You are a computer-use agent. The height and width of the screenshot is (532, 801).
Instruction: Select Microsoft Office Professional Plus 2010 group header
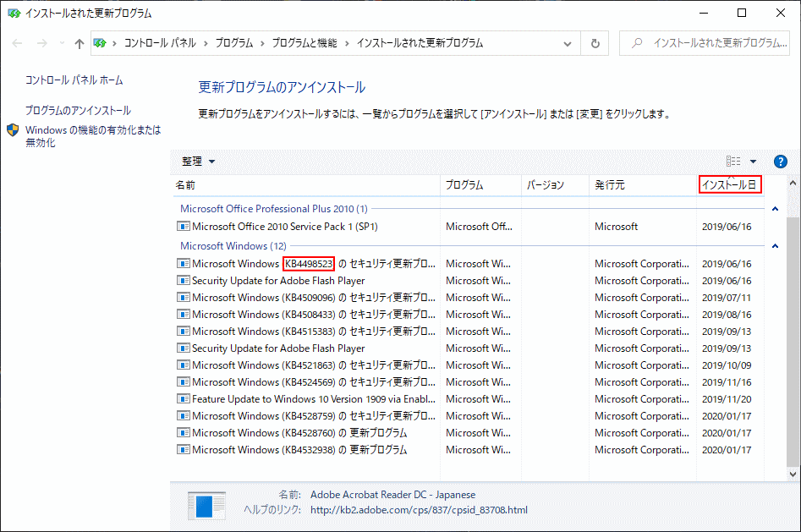[x=274, y=209]
